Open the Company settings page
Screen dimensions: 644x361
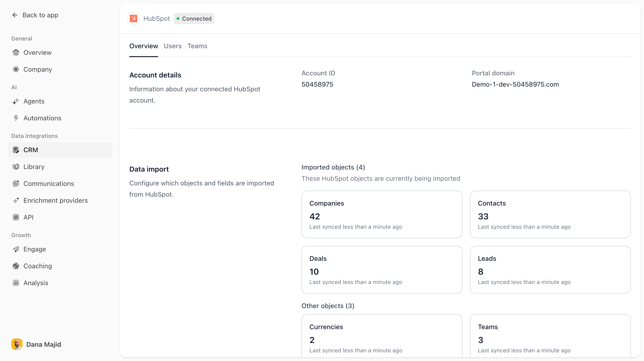pos(60,69)
